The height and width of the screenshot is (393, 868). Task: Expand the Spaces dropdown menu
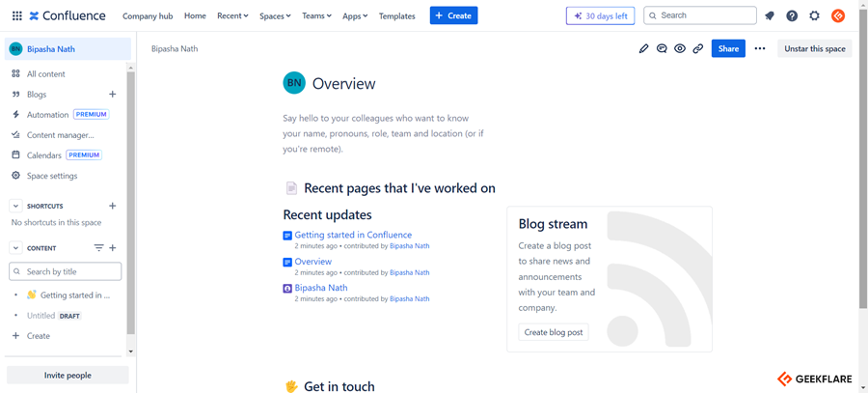tap(275, 16)
